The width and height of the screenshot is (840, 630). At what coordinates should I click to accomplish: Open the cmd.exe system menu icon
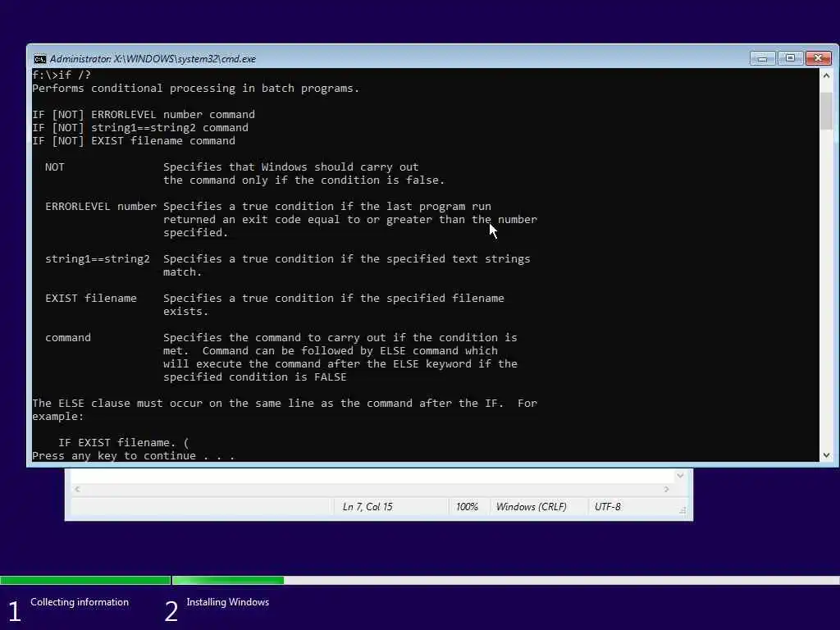tap(39, 59)
